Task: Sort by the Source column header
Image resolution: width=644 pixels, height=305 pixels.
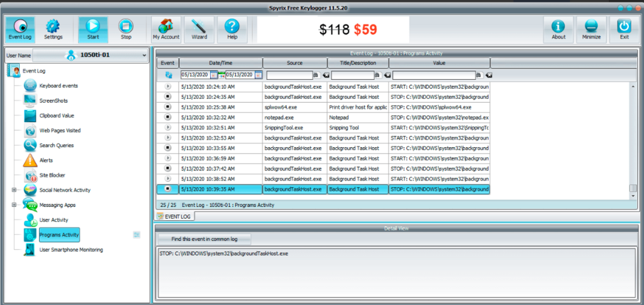Action: [x=295, y=63]
